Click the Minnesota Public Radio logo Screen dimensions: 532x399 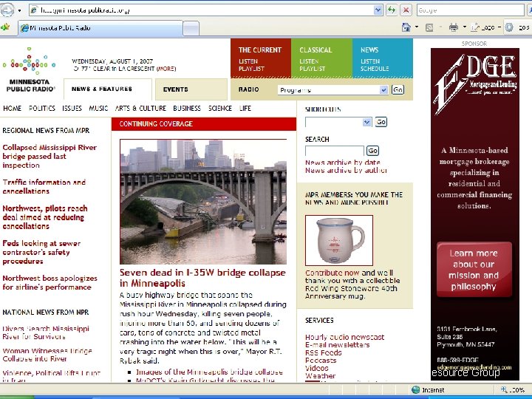click(x=30, y=69)
